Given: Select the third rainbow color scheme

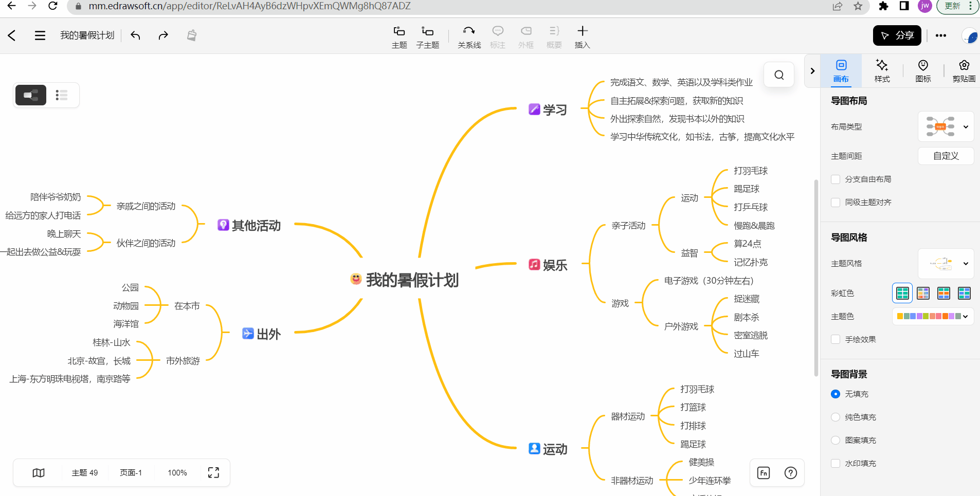Looking at the screenshot, I should click(x=943, y=293).
